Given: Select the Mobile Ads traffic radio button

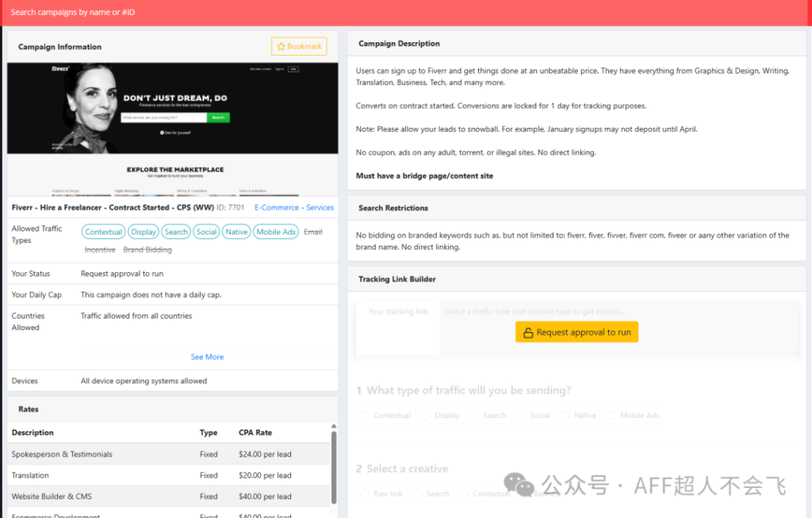Looking at the screenshot, I should (611, 416).
